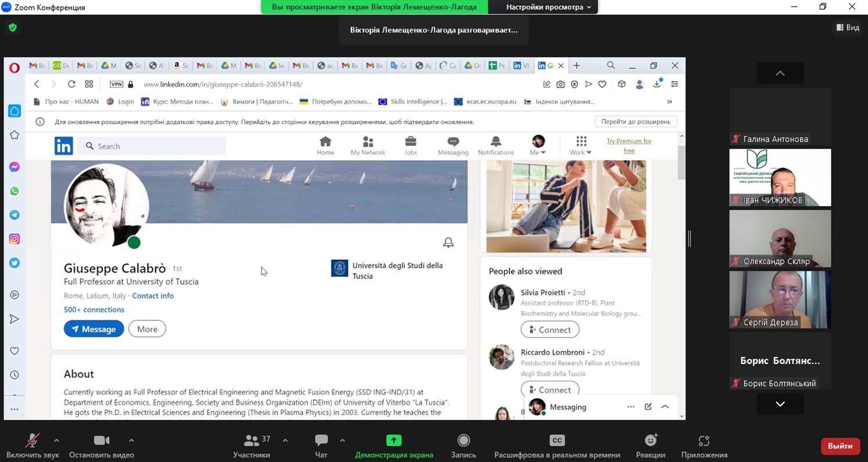This screenshot has width=868, height=462.
Task: Click the green encryption shield icon
Action: (x=13, y=27)
